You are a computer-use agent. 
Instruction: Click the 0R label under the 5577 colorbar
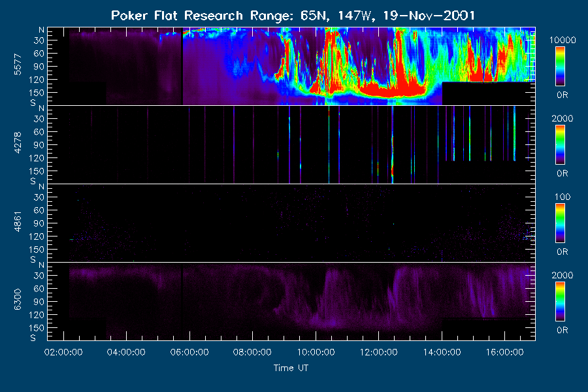[563, 95]
